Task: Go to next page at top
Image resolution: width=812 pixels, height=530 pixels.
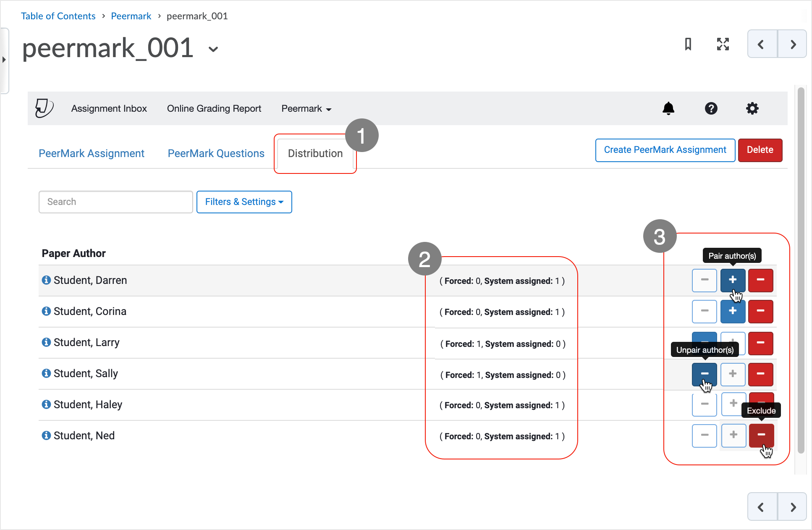Action: [x=792, y=44]
